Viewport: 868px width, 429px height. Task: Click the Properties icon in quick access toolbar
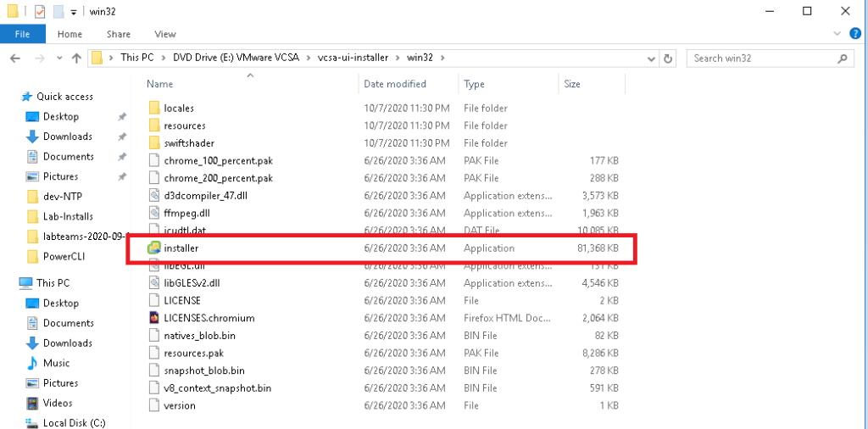point(40,11)
